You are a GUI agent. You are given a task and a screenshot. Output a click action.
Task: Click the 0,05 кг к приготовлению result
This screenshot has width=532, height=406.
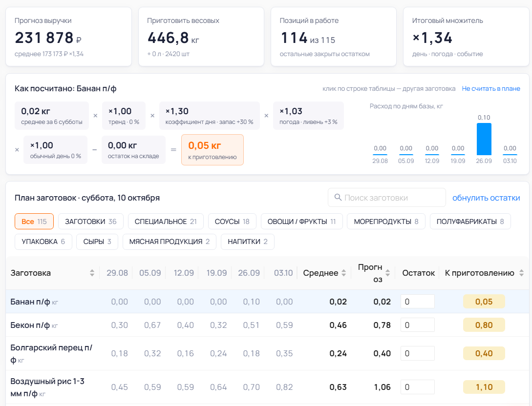tap(213, 150)
